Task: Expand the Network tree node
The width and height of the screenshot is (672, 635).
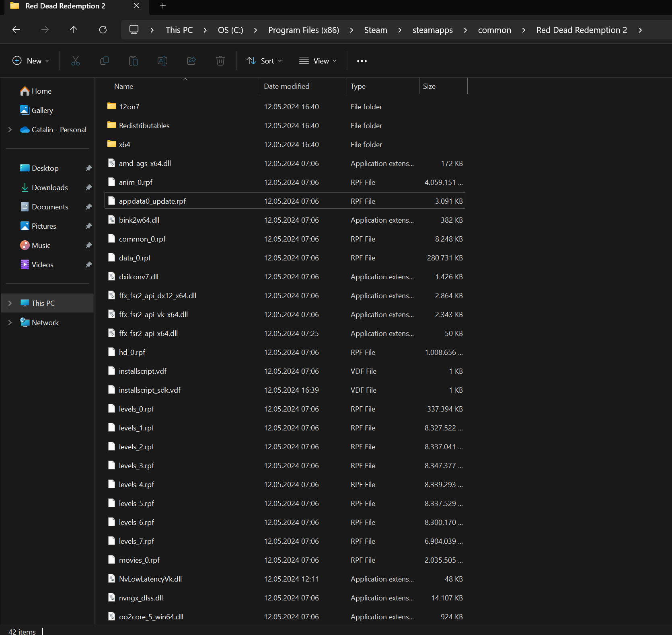Action: click(x=10, y=323)
